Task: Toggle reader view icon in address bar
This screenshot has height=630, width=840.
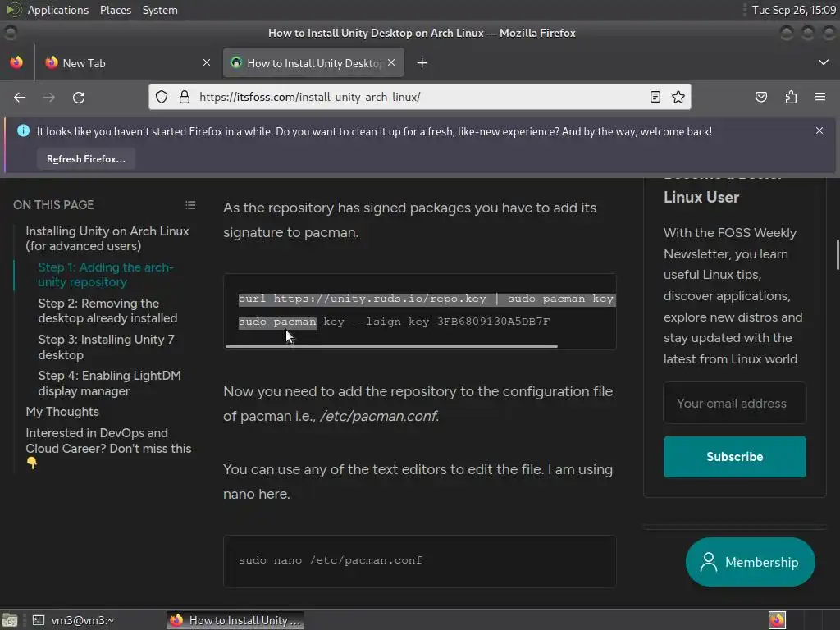Action: click(655, 97)
